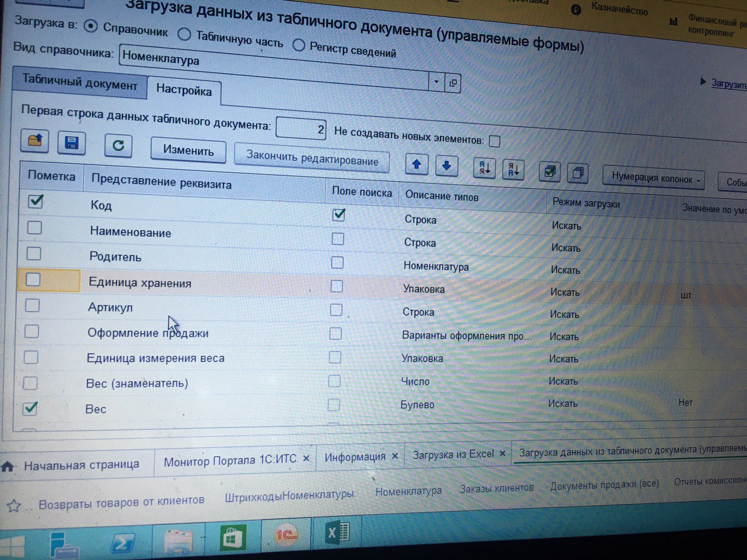747x560 pixels.
Task: Switch to the Табличный документ tab
Action: tap(79, 82)
